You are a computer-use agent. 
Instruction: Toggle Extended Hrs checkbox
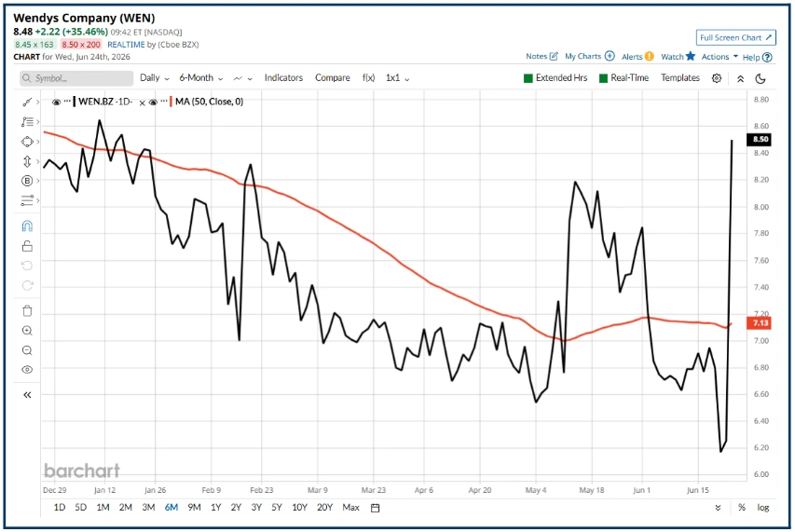point(528,78)
